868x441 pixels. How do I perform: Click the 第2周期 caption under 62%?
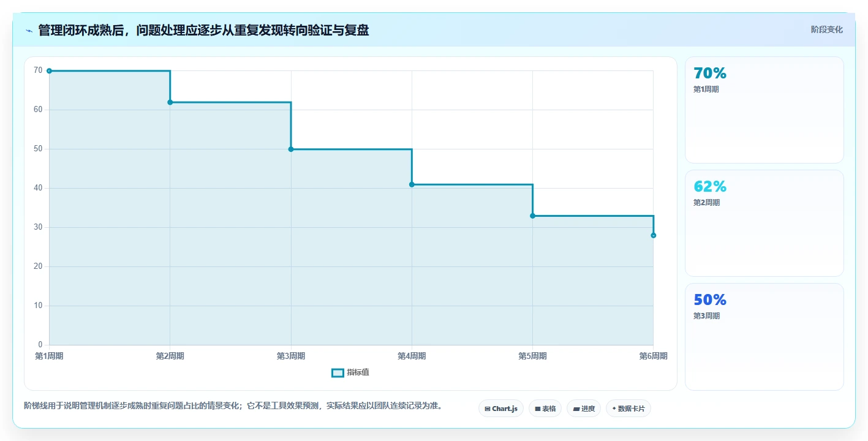coord(706,203)
